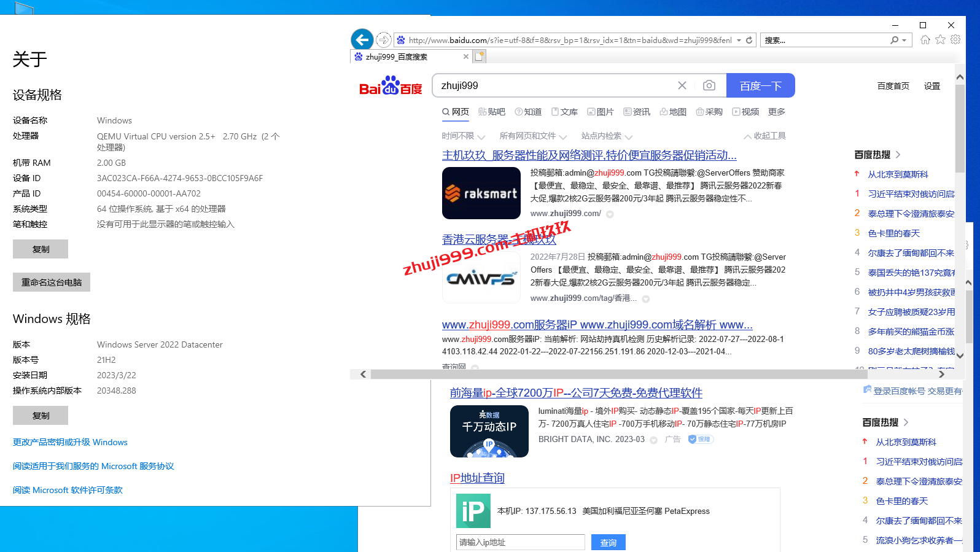Screen dimensions: 980x552
Task: Click the down-arrow icon beside www.zhuji999.com/
Action: [x=610, y=214]
